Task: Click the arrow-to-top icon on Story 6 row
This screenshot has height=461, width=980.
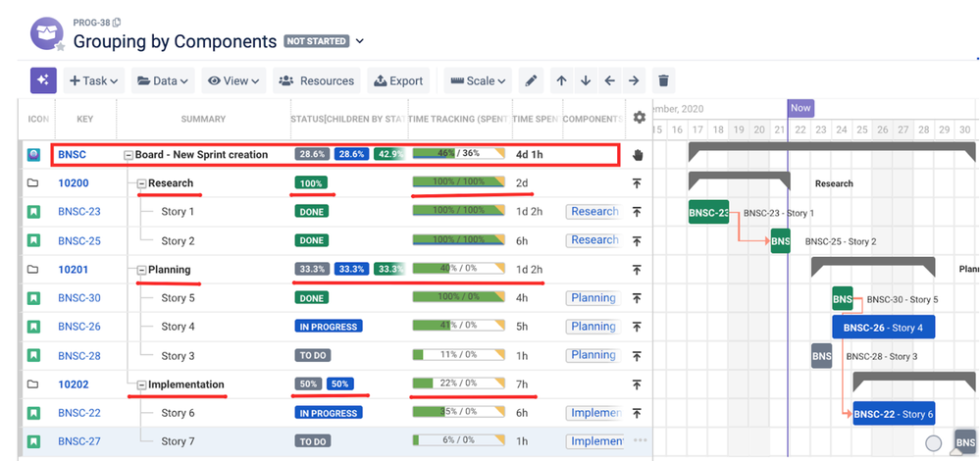Action: 637,413
